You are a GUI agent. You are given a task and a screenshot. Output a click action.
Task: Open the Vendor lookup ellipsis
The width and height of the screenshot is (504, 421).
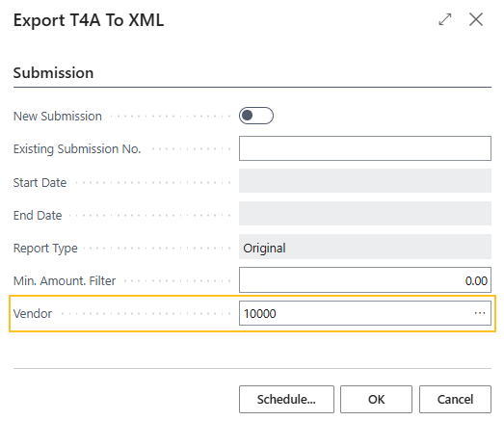480,313
